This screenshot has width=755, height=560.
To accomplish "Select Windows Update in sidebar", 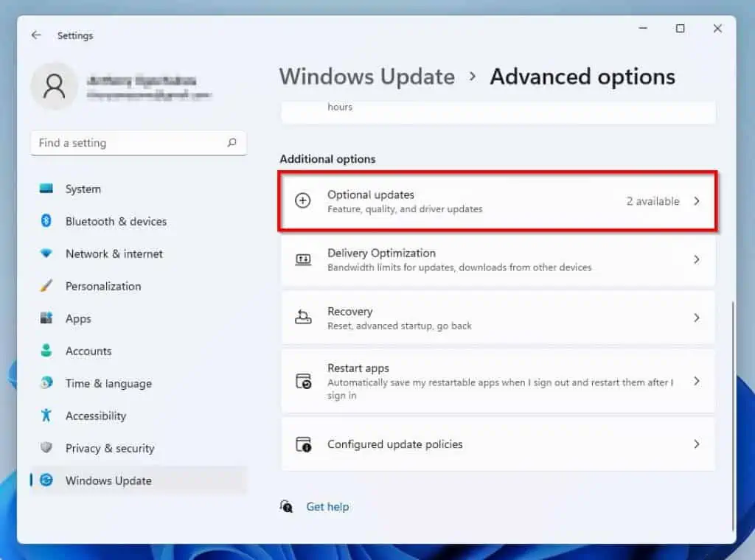I will pyautogui.click(x=139, y=480).
